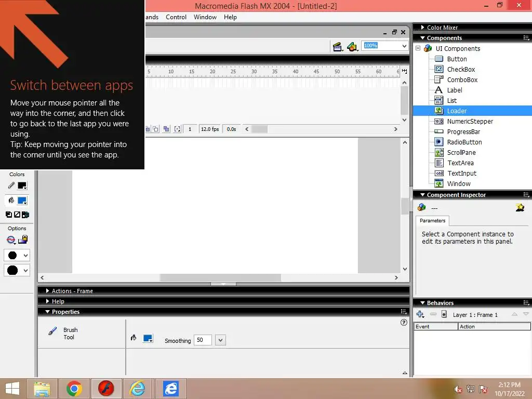Select the Label component
The image size is (532, 399).
tap(454, 90)
